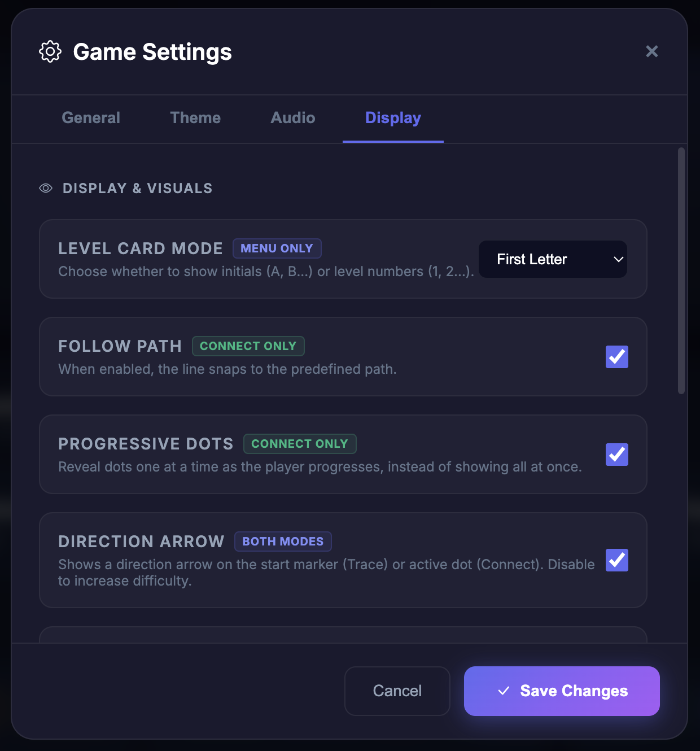The width and height of the screenshot is (700, 751).
Task: Disable Progressive Dots
Action: [x=616, y=455]
